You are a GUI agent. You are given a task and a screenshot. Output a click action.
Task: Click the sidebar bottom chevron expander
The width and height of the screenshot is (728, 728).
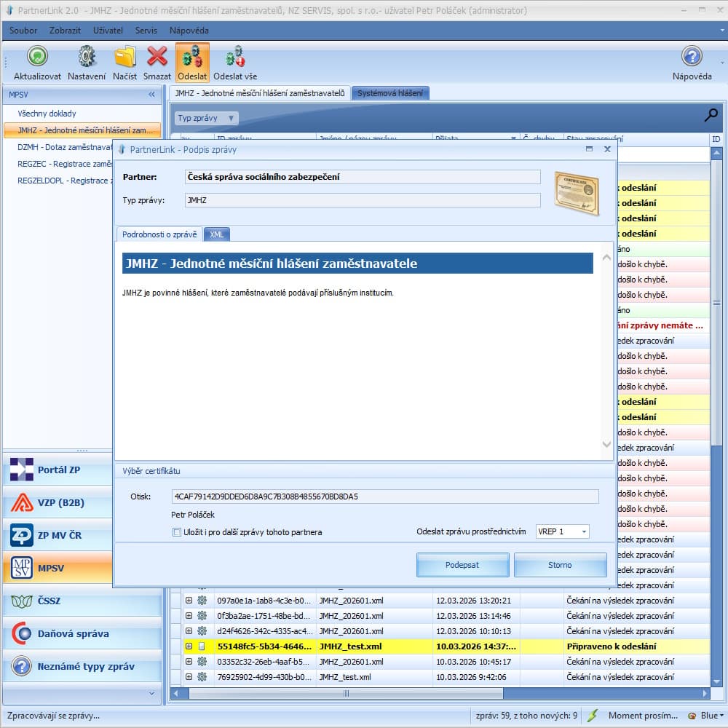(152, 694)
